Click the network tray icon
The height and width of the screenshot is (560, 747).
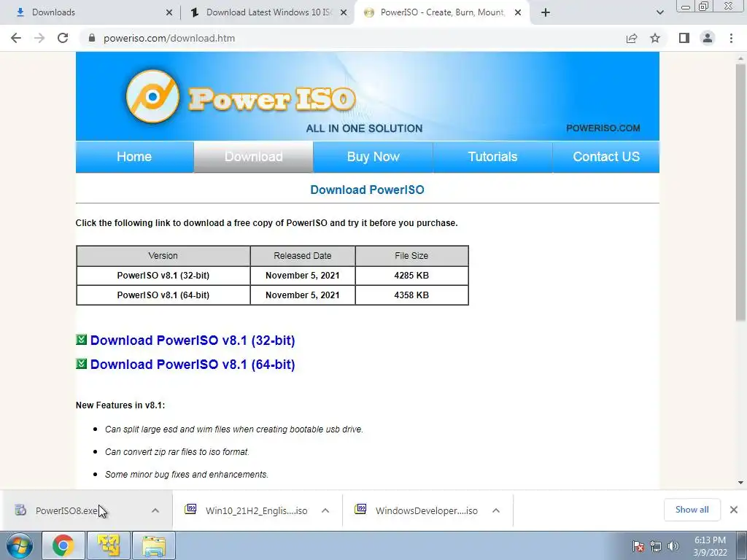point(656,546)
